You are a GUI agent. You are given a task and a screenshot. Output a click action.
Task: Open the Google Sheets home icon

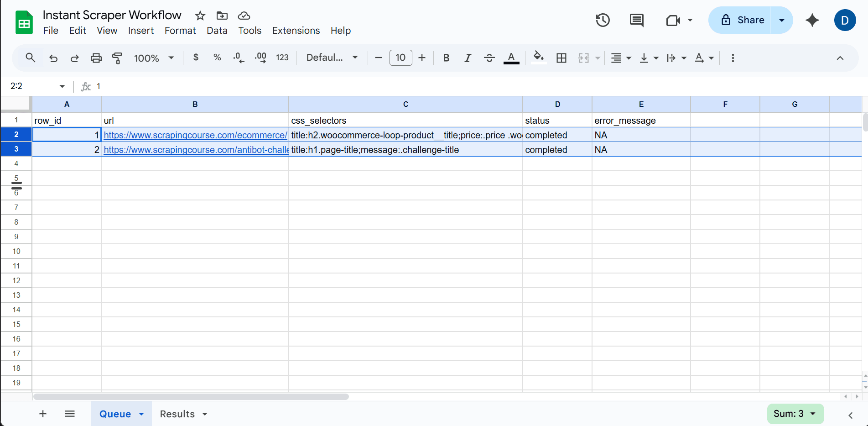point(24,22)
